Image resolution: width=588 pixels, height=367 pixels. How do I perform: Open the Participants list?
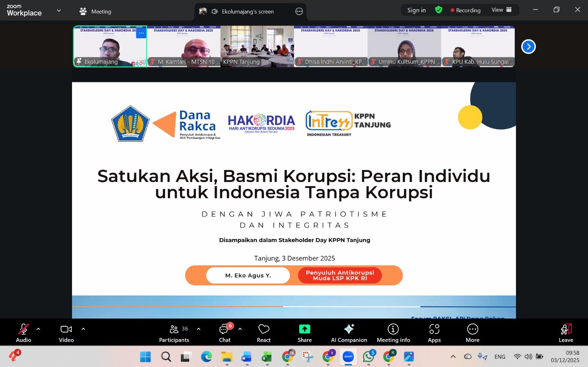pyautogui.click(x=174, y=333)
